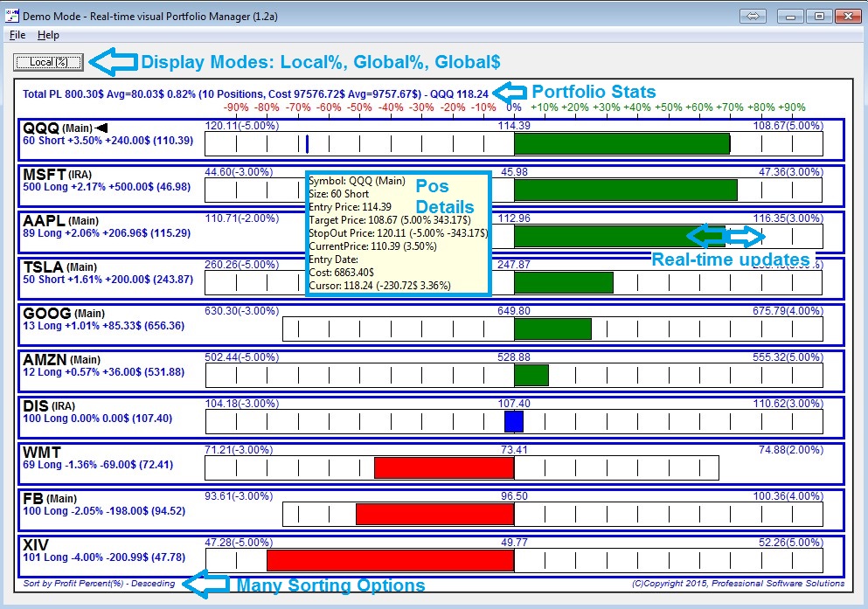Click MSFT row's entry price "45.98"

(x=514, y=172)
